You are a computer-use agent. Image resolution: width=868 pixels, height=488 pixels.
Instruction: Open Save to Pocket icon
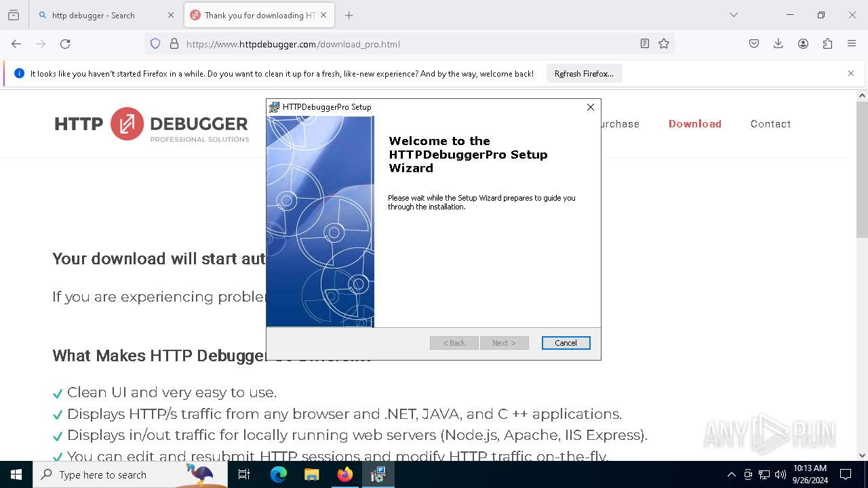tap(754, 44)
